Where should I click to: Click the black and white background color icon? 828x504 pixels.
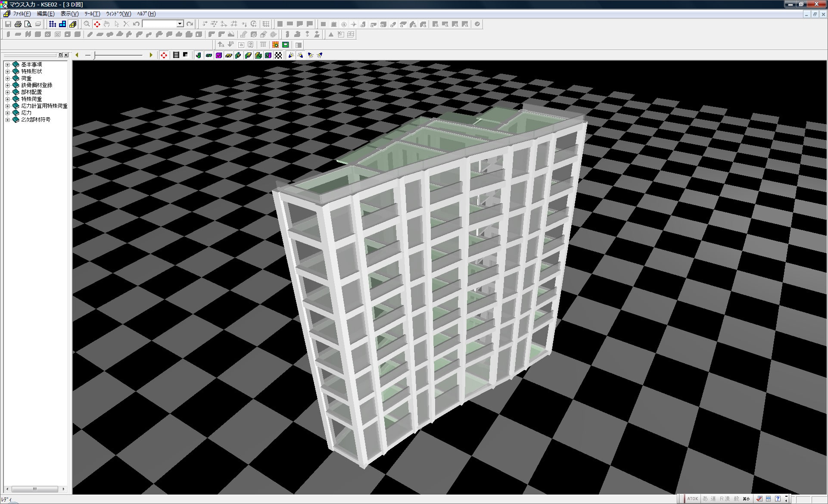coord(185,55)
